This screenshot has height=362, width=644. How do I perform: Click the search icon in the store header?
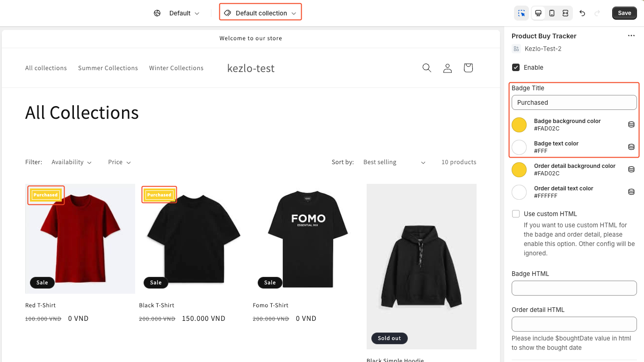427,68
